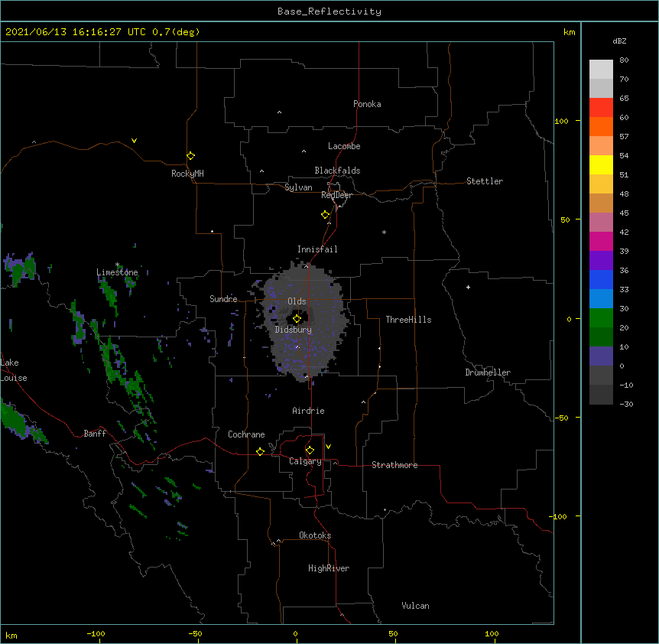
Task: Select the Airdrie label
Action: [x=309, y=411]
